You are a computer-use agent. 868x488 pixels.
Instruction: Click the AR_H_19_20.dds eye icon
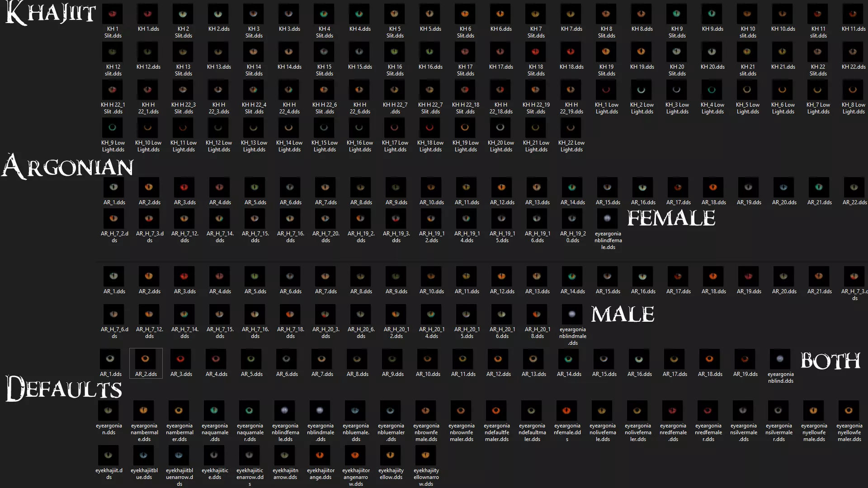click(x=572, y=219)
